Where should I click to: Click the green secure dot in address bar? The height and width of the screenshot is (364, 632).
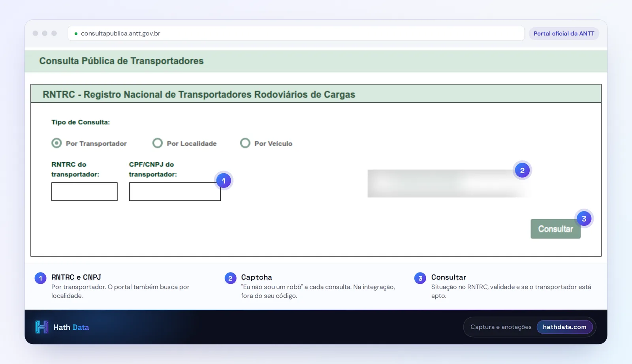tap(76, 34)
